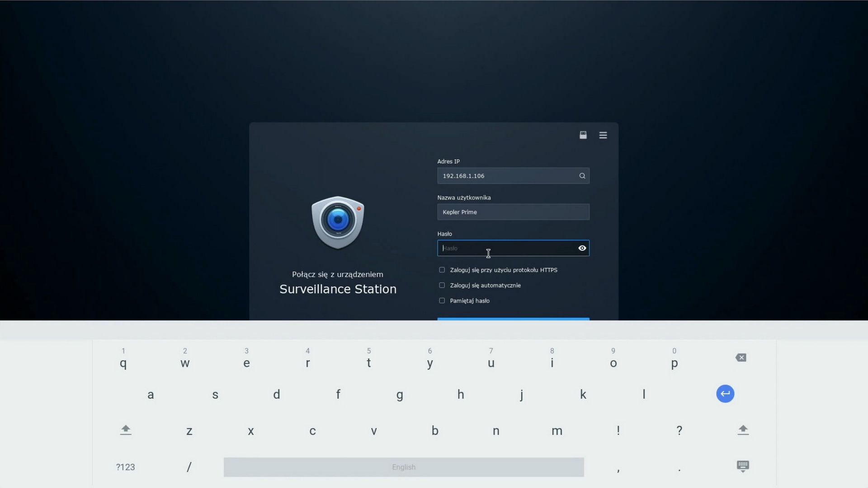868x488 pixels.
Task: Tap the blue enter key on keyboard
Action: point(725,394)
